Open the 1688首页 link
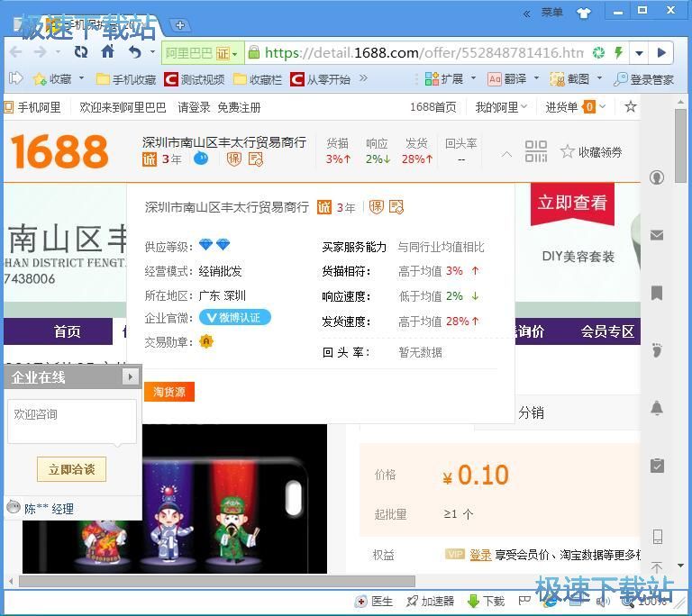Screen dimensions: 692x616 [x=432, y=107]
